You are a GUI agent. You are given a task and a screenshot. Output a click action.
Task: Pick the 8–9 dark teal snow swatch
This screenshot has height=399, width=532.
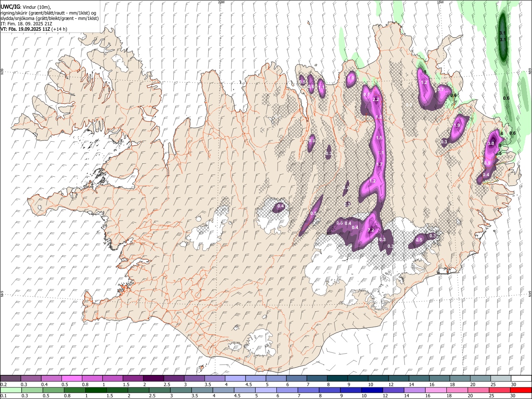(337, 379)
